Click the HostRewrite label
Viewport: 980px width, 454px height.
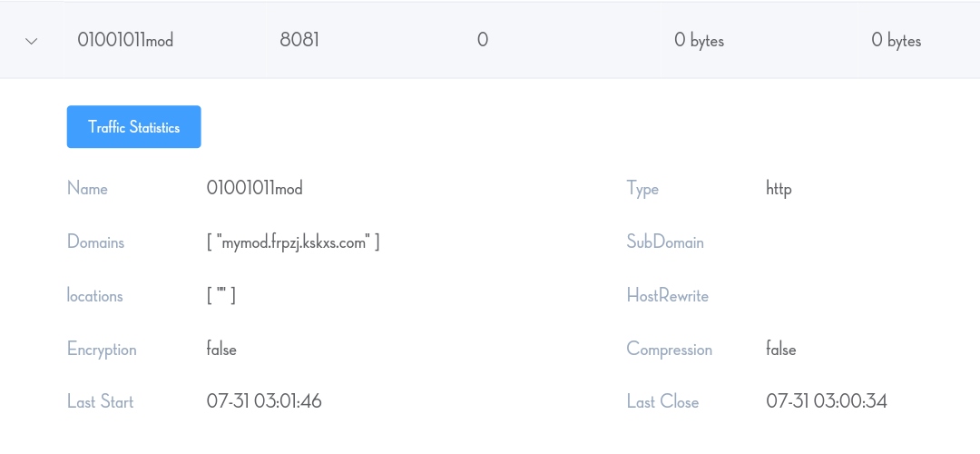(x=668, y=295)
